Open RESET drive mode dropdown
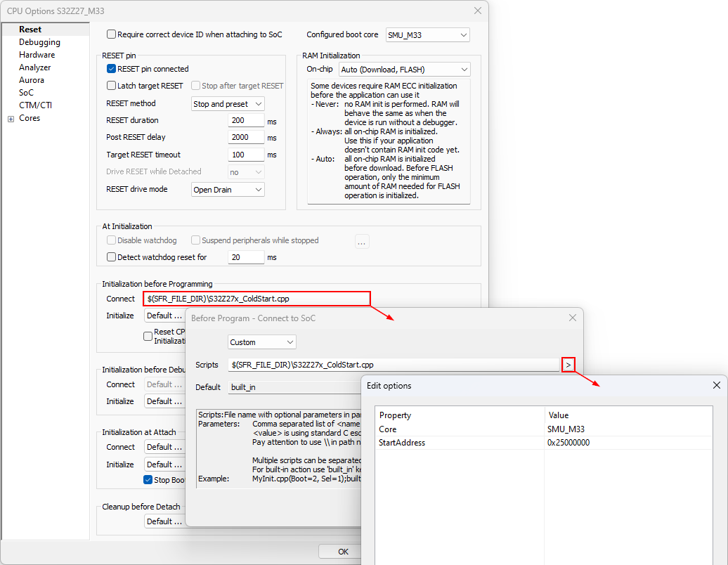 point(228,190)
